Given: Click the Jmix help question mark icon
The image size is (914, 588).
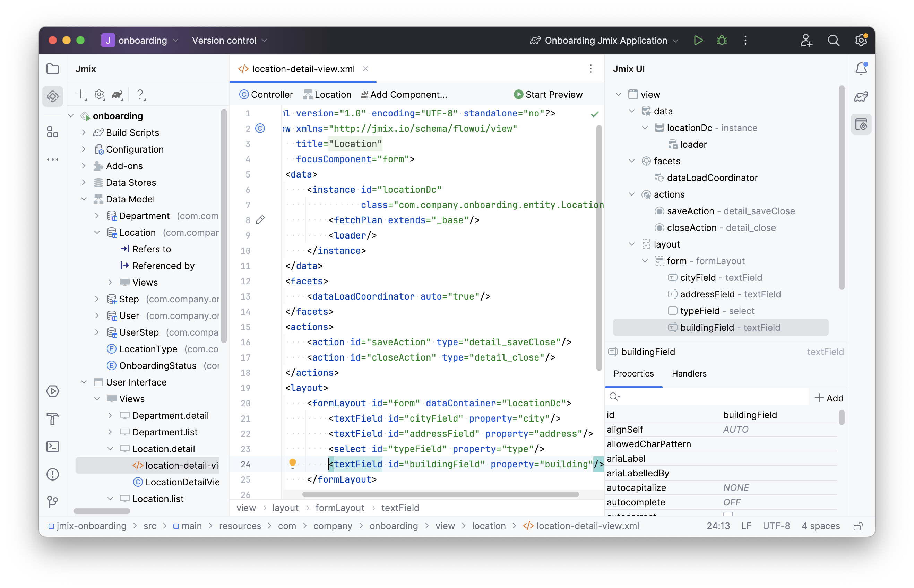Looking at the screenshot, I should pos(140,94).
